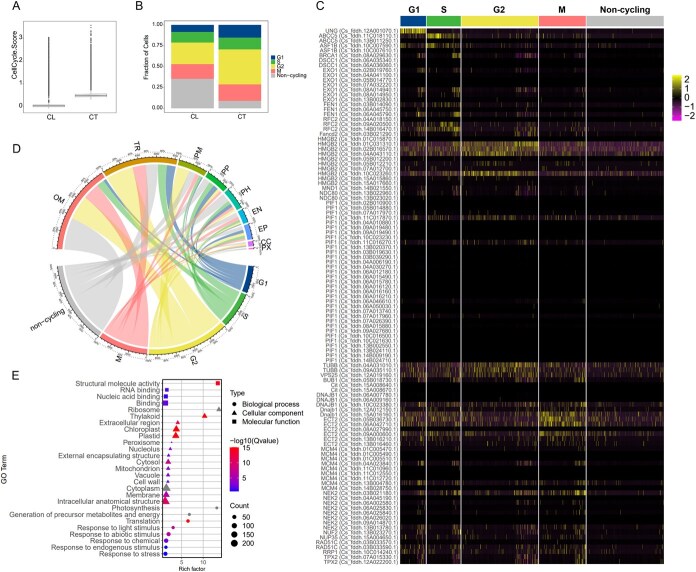Click the Generation of precursor metabolites and energy term
The image size is (696, 572).
pyautogui.click(x=84, y=514)
